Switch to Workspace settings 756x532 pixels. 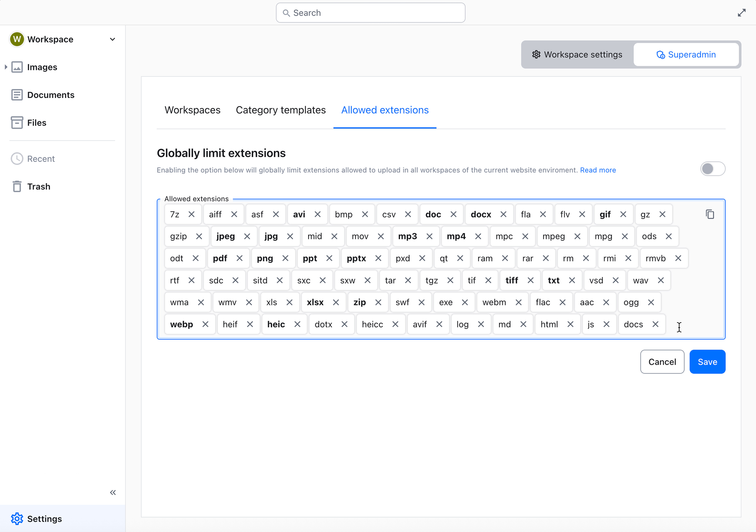(x=577, y=55)
